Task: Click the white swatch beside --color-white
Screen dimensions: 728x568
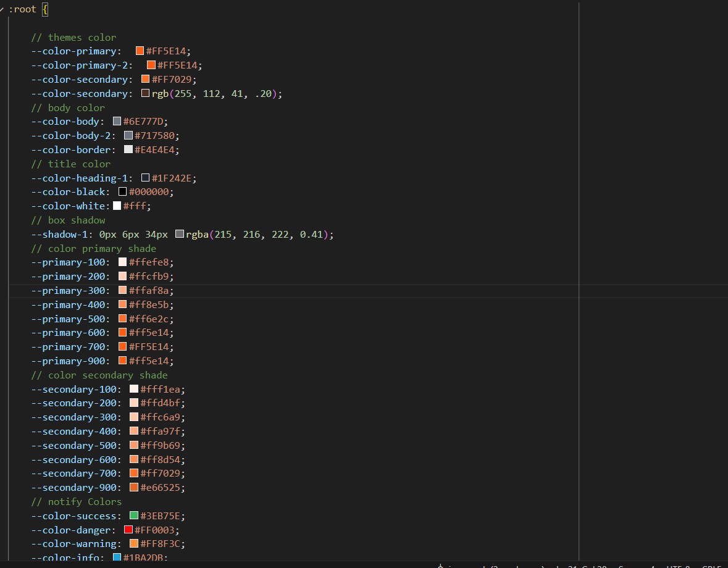Action: [x=116, y=206]
